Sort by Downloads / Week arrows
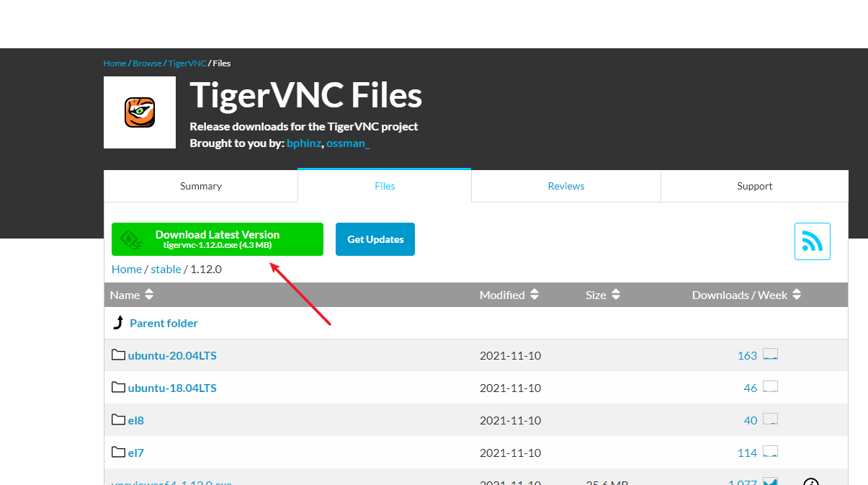The height and width of the screenshot is (485, 868). pyautogui.click(x=797, y=295)
